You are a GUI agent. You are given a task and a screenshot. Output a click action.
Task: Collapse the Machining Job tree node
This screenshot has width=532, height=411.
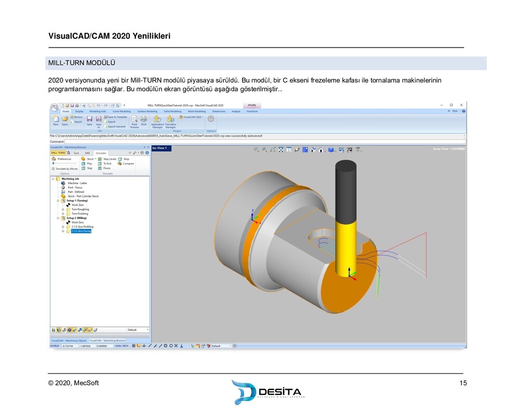(x=53, y=179)
